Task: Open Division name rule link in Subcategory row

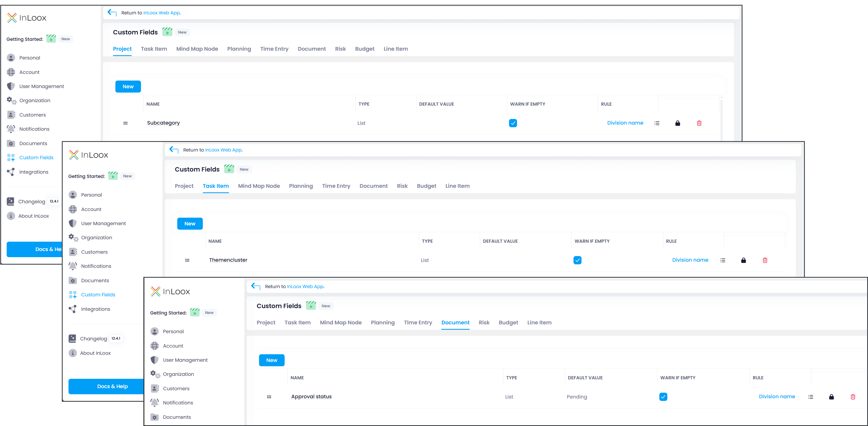Action: (x=625, y=123)
